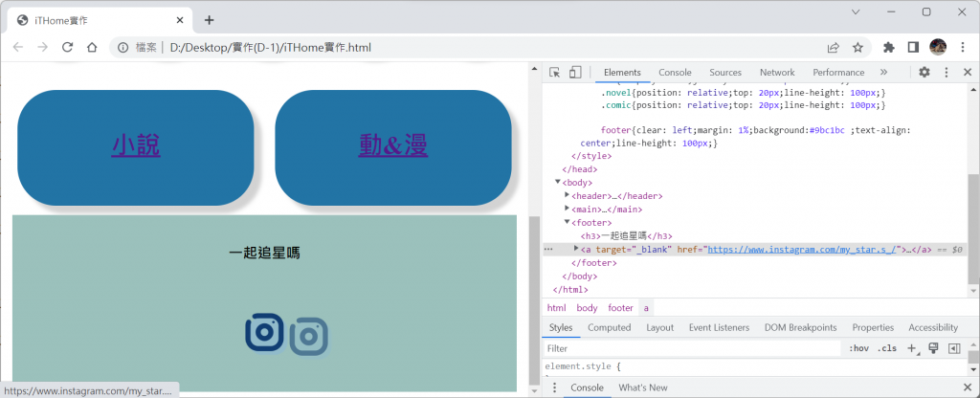Screen dimensions: 980x398
Task: Open a new browser tab
Action: 210,20
